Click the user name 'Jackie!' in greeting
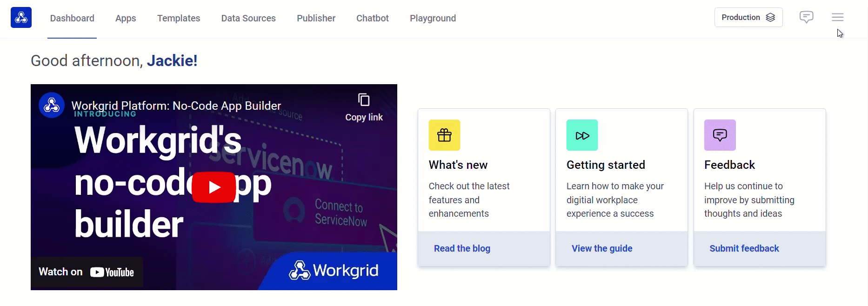 coord(172,60)
